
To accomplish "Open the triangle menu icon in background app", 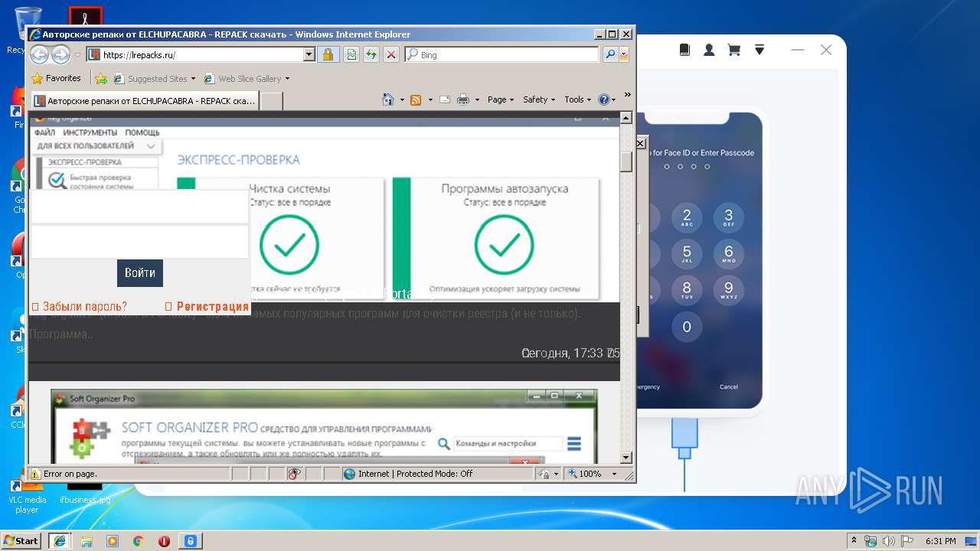I will pyautogui.click(x=759, y=50).
